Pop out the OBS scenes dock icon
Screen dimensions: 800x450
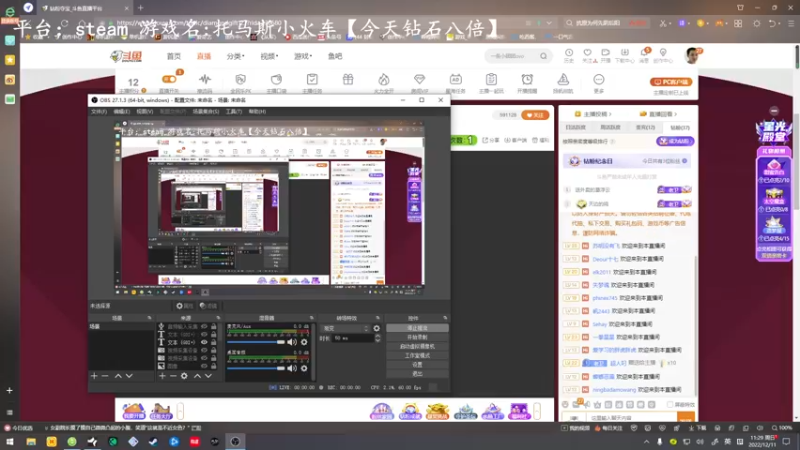(x=149, y=318)
